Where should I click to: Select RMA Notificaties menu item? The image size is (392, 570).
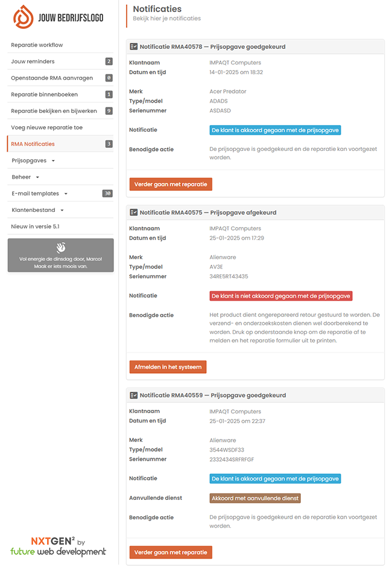point(33,144)
